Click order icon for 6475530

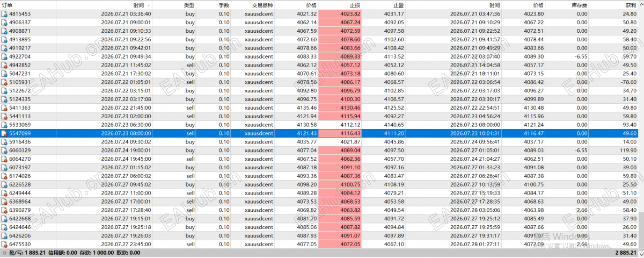pyautogui.click(x=5, y=244)
